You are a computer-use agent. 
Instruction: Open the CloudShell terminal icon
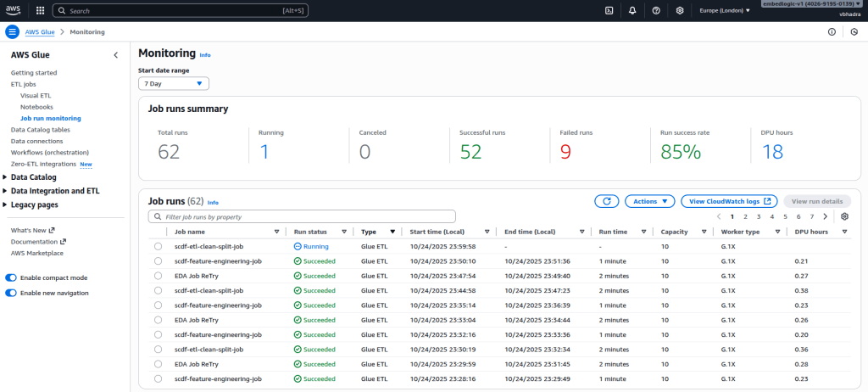pos(609,10)
